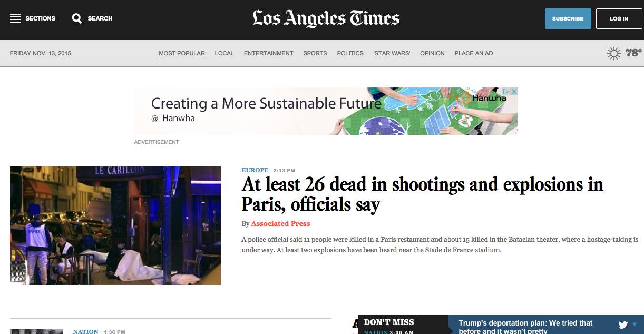Open the EUROPE section label

coord(255,170)
